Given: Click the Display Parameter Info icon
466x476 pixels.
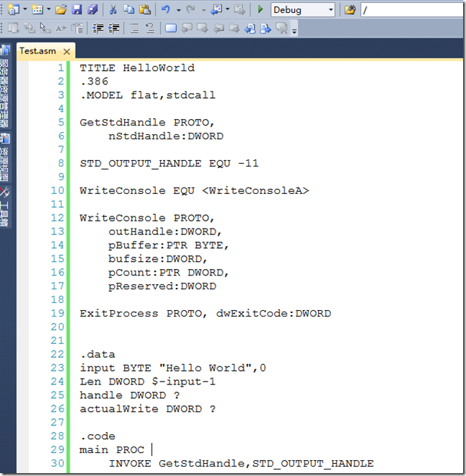Looking at the screenshot, I should coord(30,28).
